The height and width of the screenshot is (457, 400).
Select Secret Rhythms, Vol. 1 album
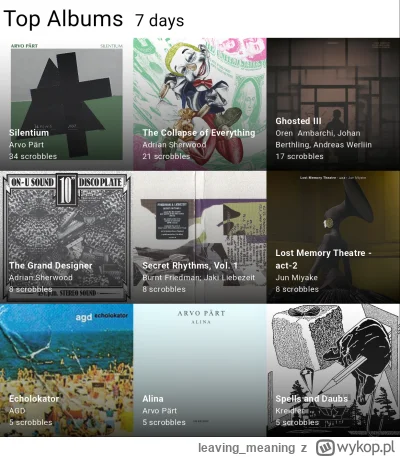point(200,237)
